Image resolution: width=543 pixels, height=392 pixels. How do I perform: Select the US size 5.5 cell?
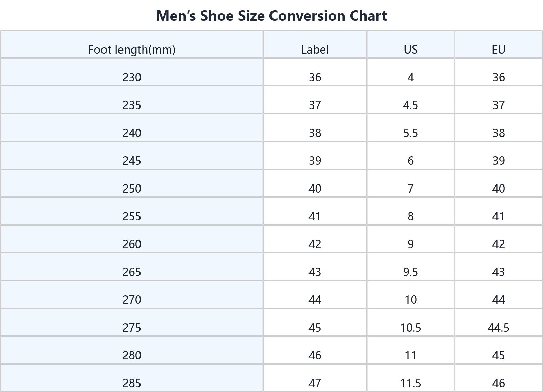click(x=410, y=133)
